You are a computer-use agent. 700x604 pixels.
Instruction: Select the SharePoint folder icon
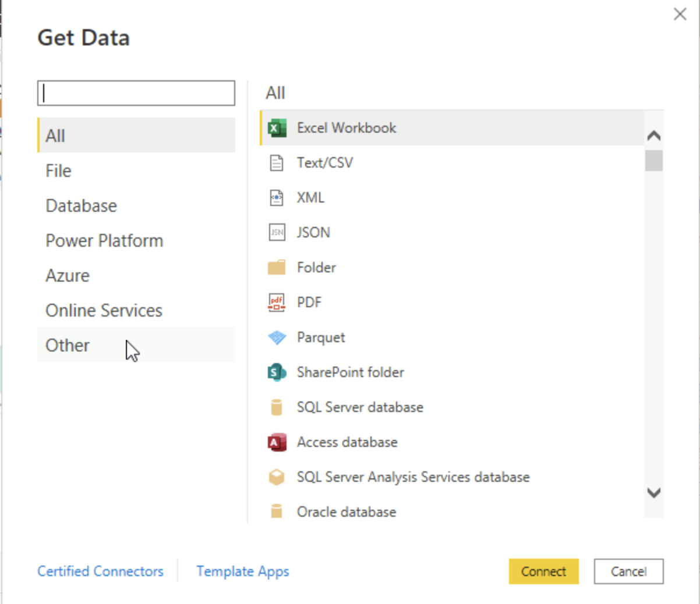tap(277, 372)
